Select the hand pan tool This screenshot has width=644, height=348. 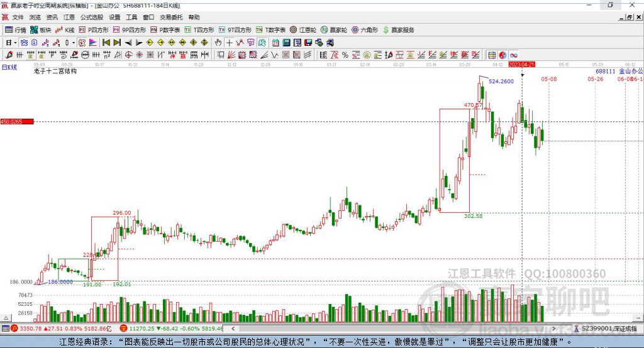click(x=218, y=43)
